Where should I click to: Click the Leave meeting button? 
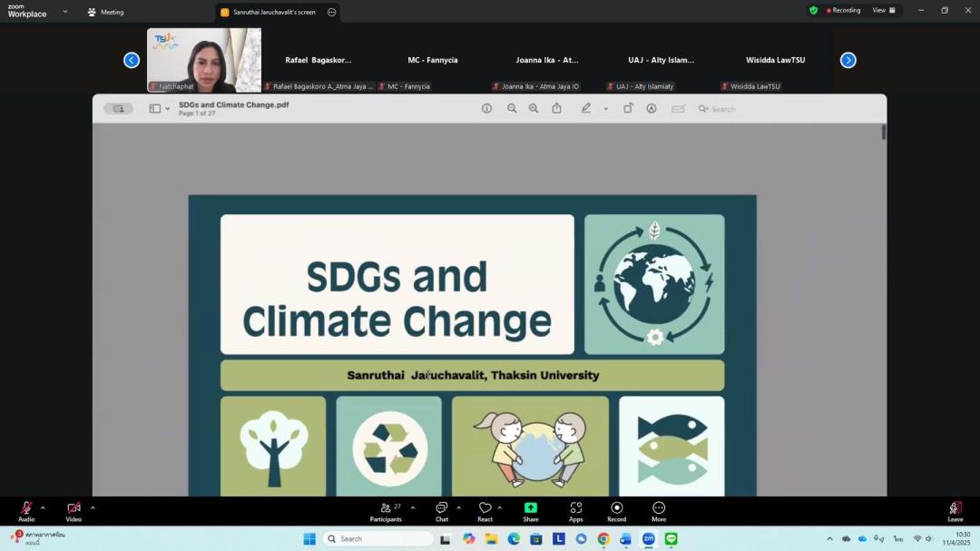click(x=955, y=510)
